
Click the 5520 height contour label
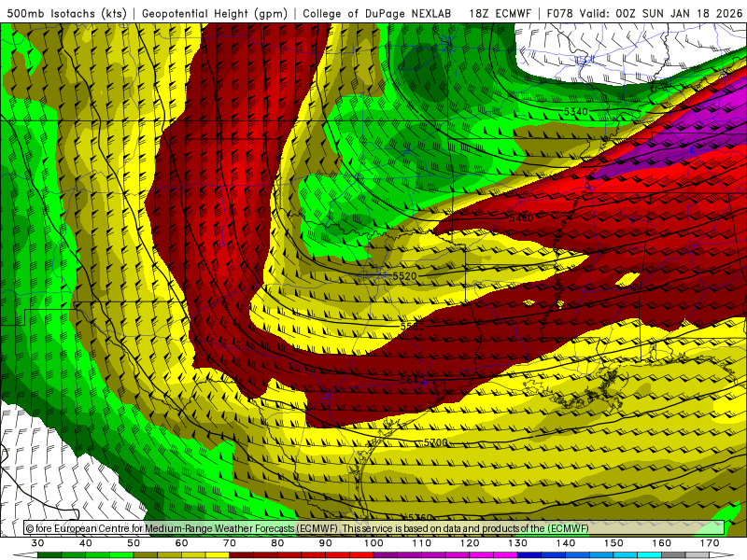point(404,275)
